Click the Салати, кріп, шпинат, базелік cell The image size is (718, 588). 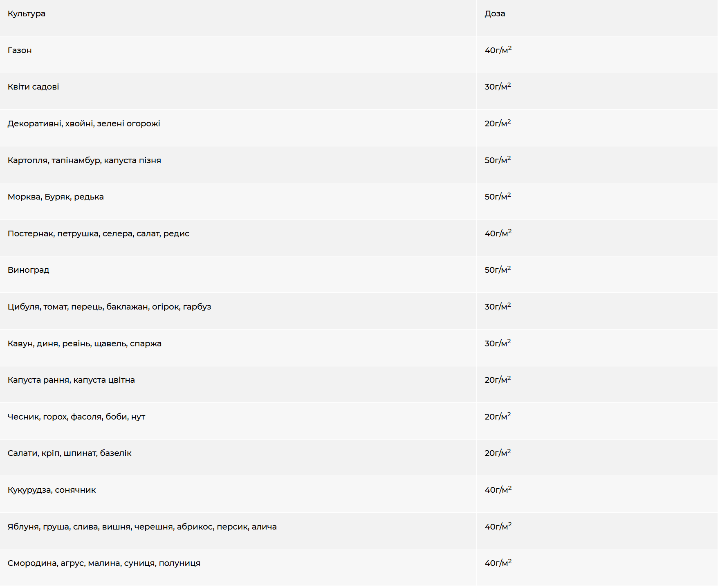click(x=70, y=453)
